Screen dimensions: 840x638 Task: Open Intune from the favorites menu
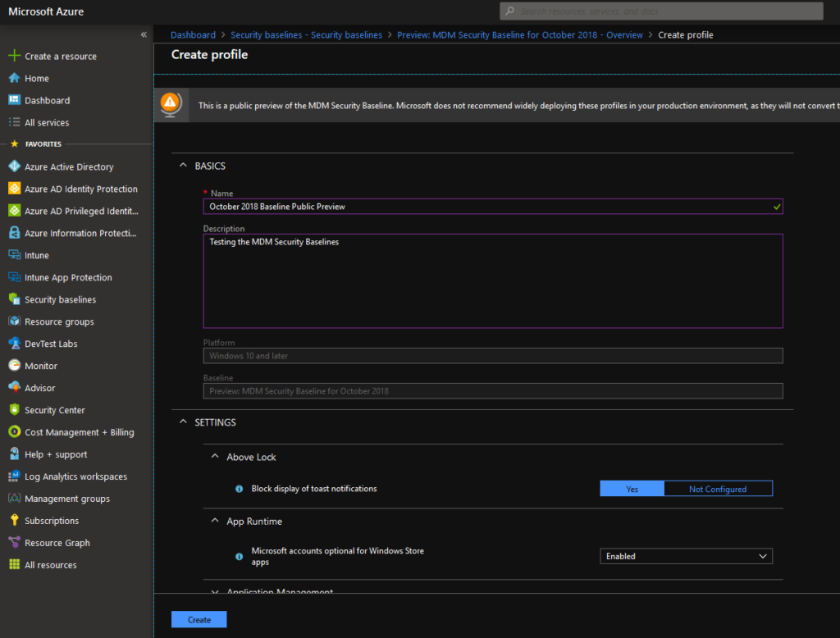(37, 256)
